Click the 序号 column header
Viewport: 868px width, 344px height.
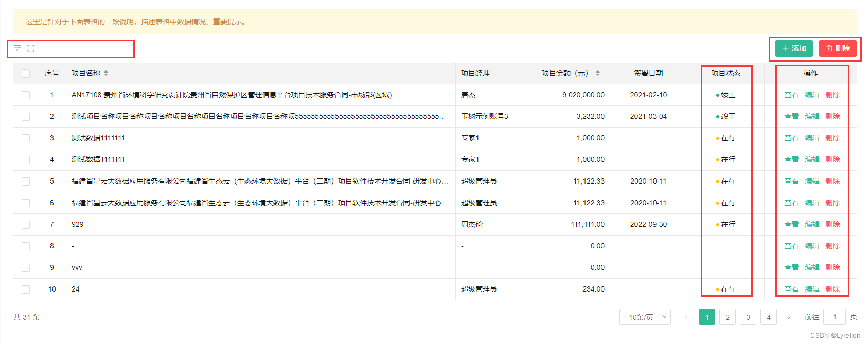tap(52, 73)
